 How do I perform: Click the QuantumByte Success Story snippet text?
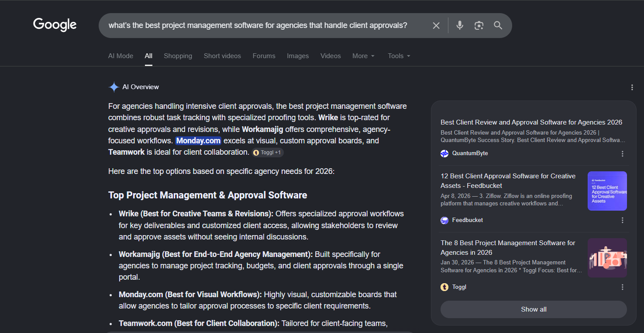pyautogui.click(x=533, y=136)
